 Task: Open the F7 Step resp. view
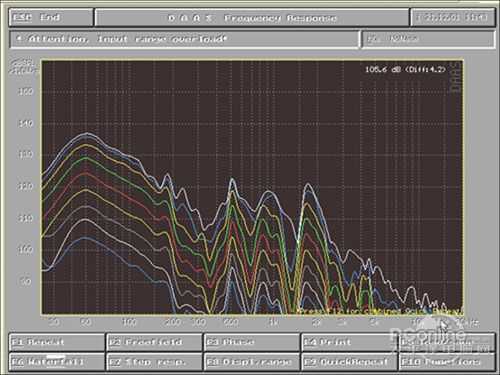pos(154,362)
